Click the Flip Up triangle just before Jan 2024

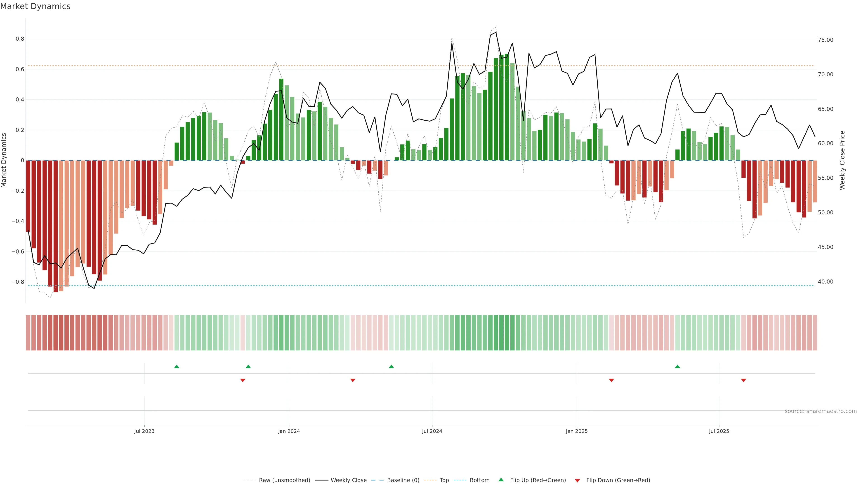(248, 366)
